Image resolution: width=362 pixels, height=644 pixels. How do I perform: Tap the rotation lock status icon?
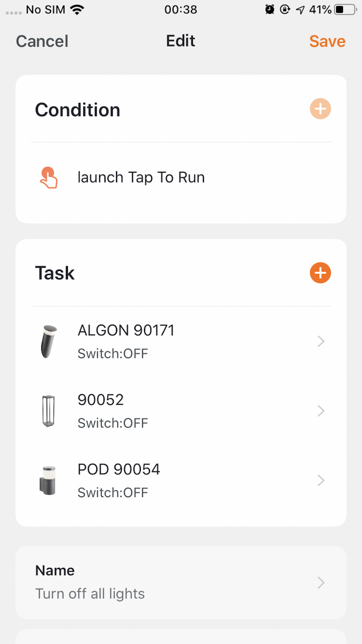pos(285,9)
